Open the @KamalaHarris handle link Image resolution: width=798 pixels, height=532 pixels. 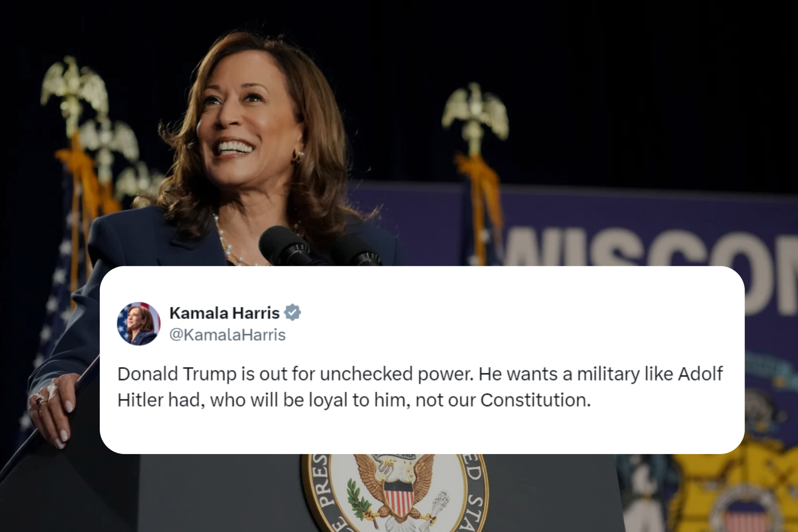(x=228, y=335)
